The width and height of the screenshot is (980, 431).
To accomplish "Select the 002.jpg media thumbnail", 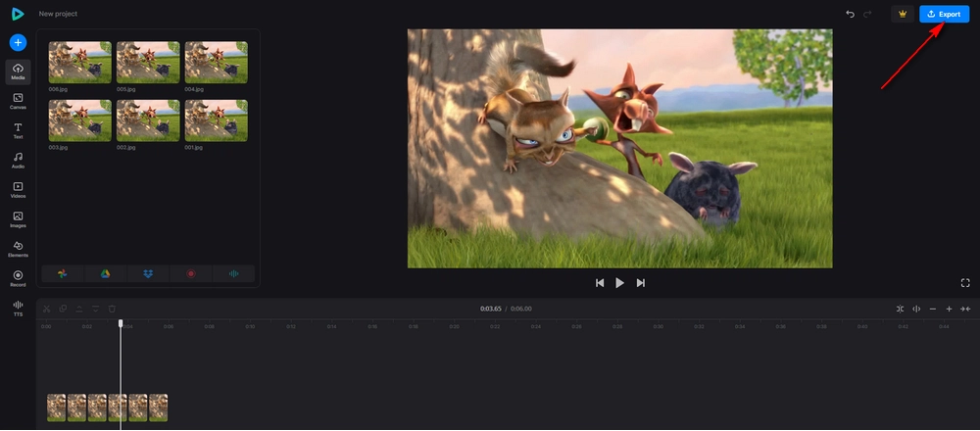I will click(x=148, y=120).
